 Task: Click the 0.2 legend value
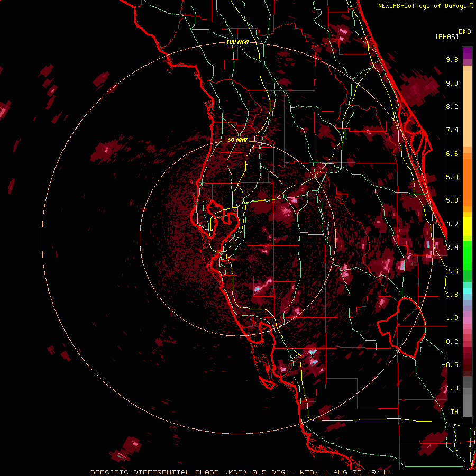pos(452,342)
